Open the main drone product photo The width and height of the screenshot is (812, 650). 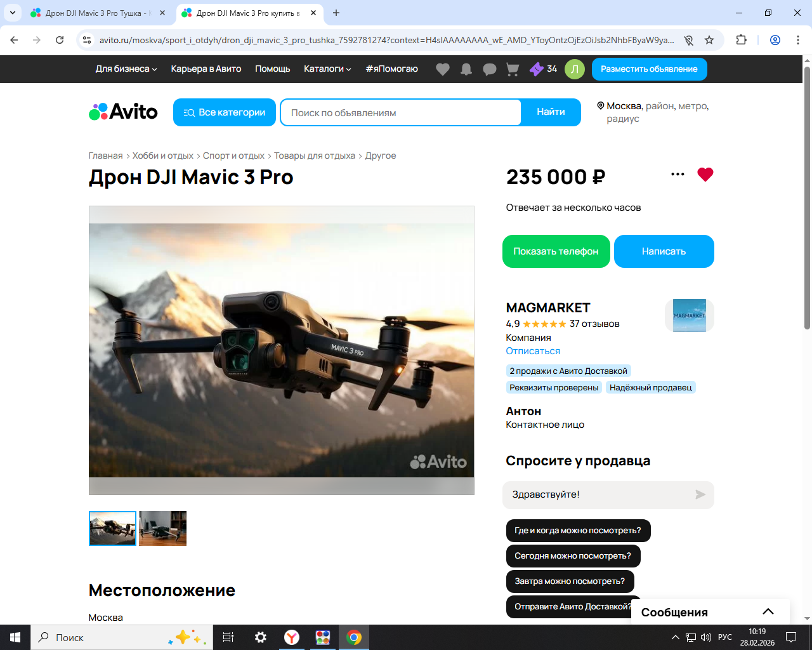(x=282, y=350)
